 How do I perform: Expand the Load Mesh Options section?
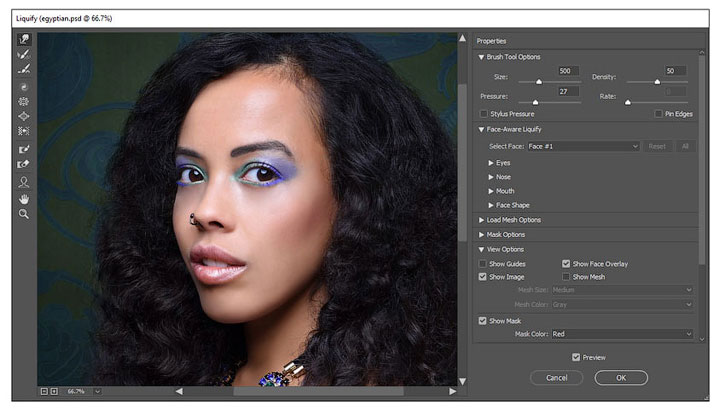pyautogui.click(x=481, y=219)
